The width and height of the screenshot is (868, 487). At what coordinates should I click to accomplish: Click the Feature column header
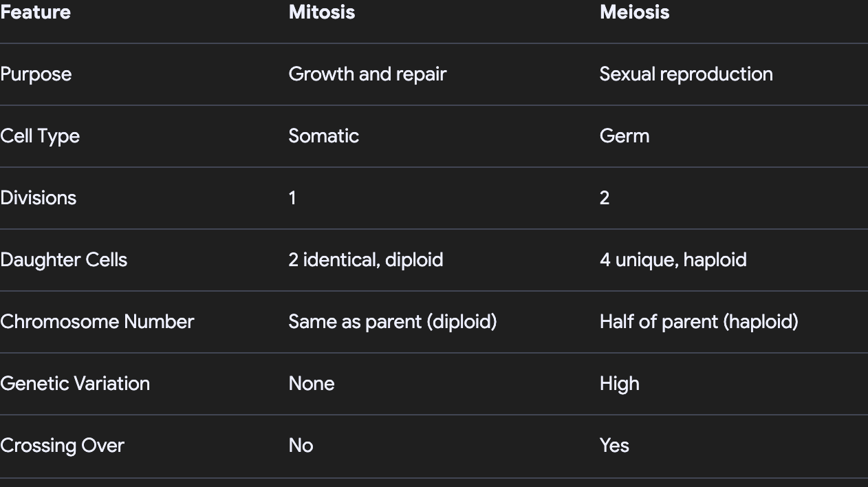[35, 12]
